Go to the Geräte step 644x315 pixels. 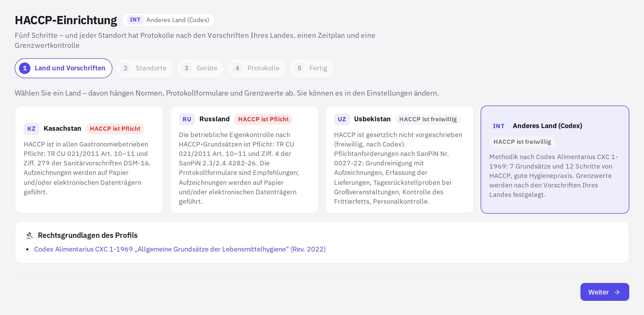[200, 68]
